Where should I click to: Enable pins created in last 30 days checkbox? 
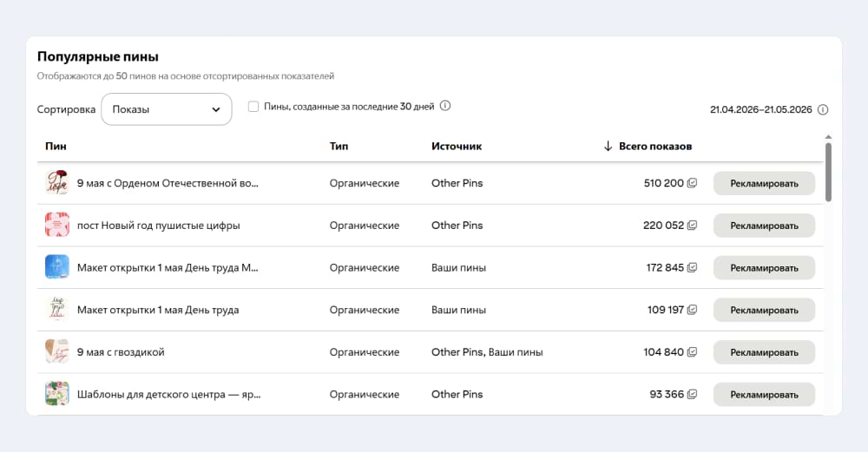point(253,106)
